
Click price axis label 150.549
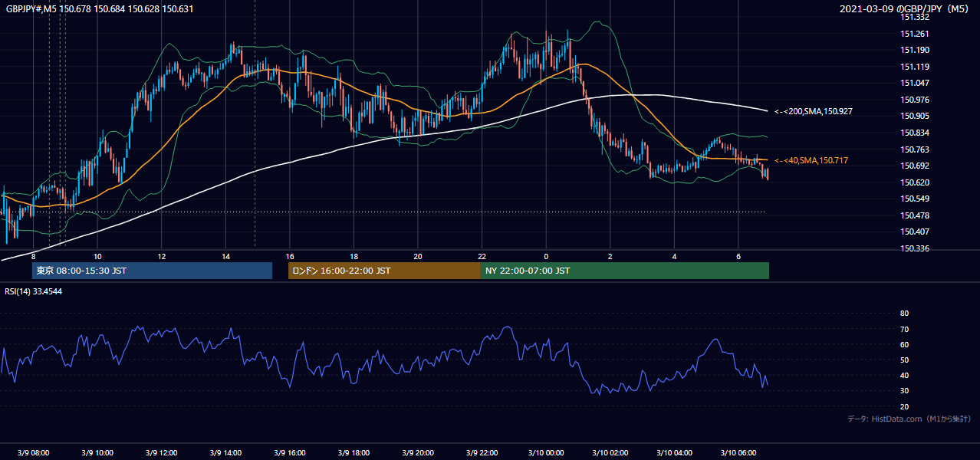(915, 199)
